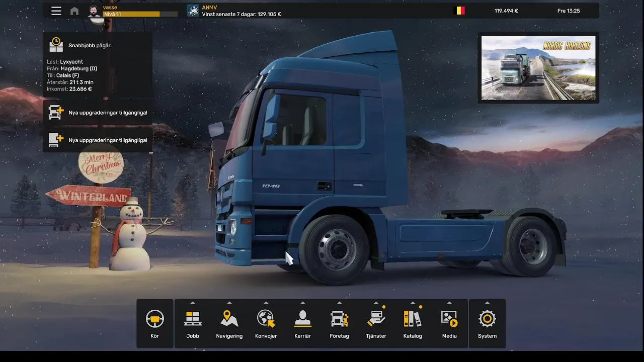644x362 pixels.
Task: Expand the arrow above Karriär
Action: click(302, 303)
